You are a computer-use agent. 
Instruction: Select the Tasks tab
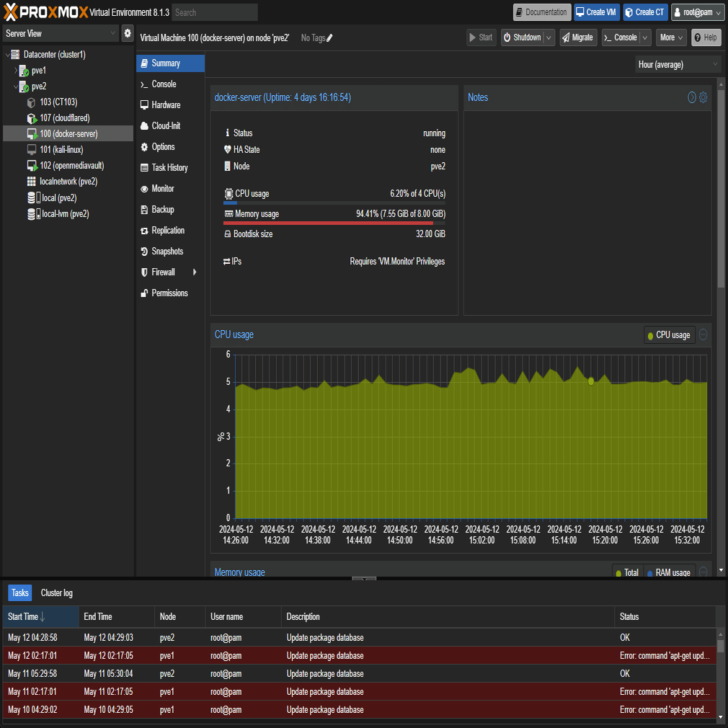20,593
